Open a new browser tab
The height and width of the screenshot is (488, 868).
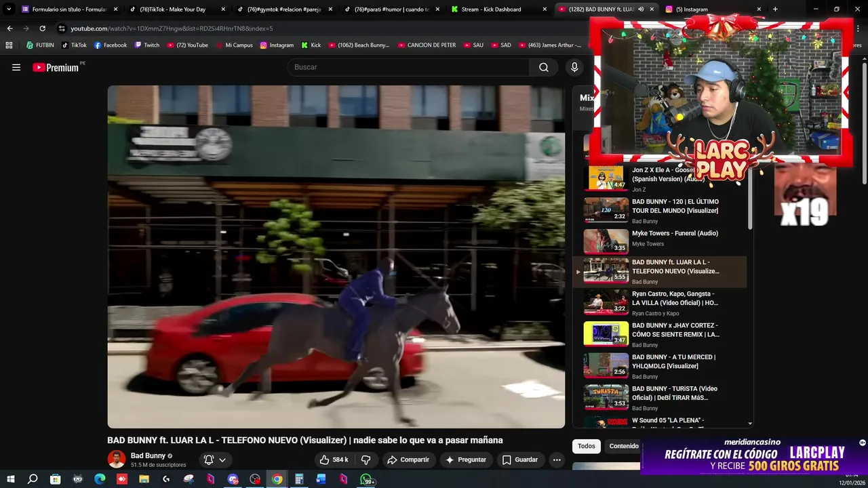[x=775, y=9]
